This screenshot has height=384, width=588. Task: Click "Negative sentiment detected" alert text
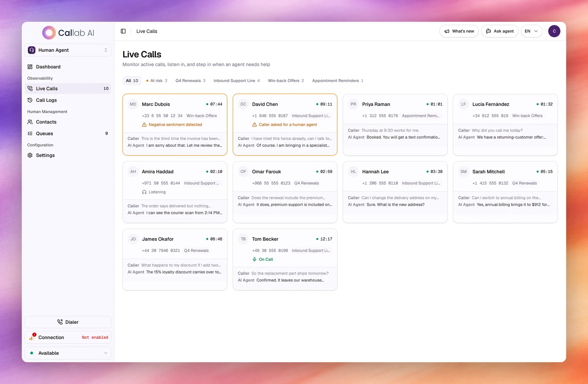tap(175, 125)
